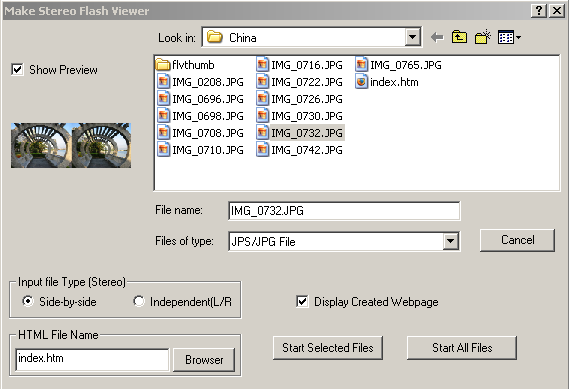Viewport: 569px width, 389px height.
Task: Select IMG_0765.JPG file icon
Action: click(361, 65)
